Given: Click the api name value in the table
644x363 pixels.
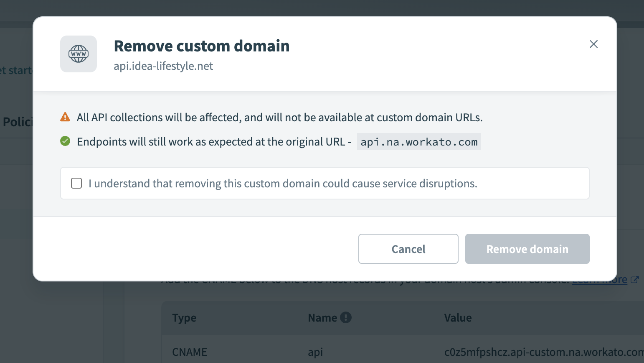Looking at the screenshot, I should (315, 352).
